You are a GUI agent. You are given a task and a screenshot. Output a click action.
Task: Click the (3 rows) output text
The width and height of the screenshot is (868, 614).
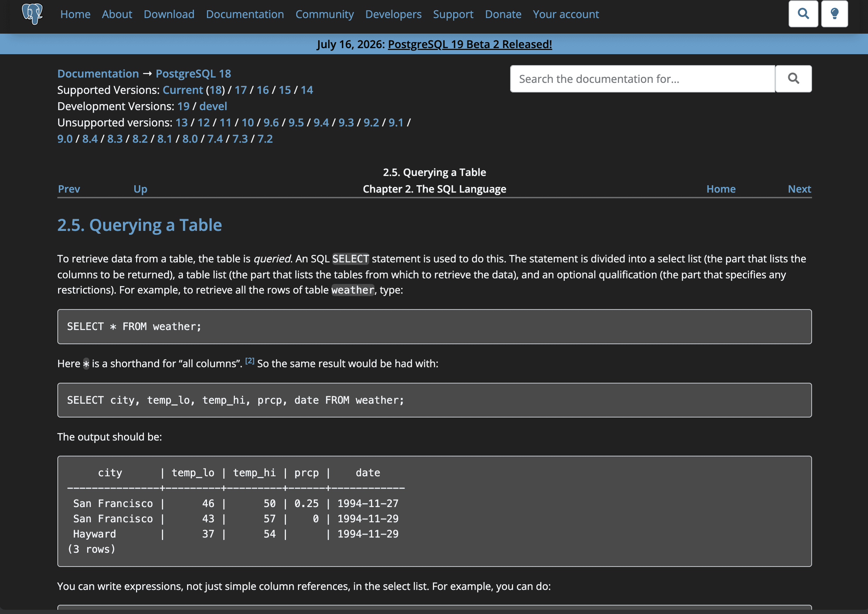pyautogui.click(x=91, y=549)
